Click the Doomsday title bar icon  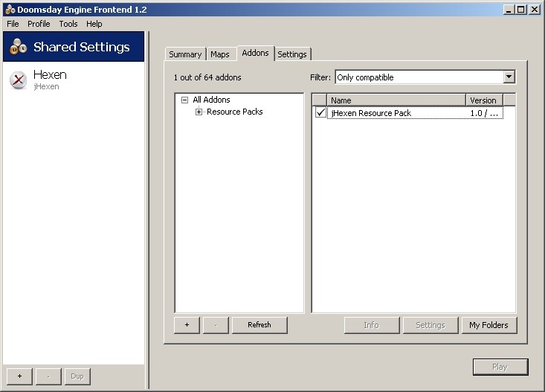tap(9, 9)
